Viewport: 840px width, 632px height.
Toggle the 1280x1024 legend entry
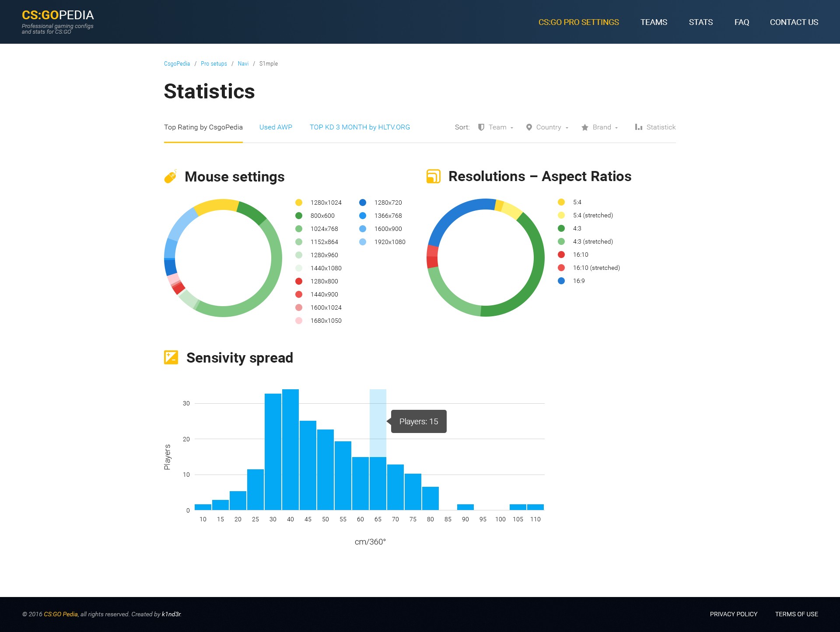325,203
